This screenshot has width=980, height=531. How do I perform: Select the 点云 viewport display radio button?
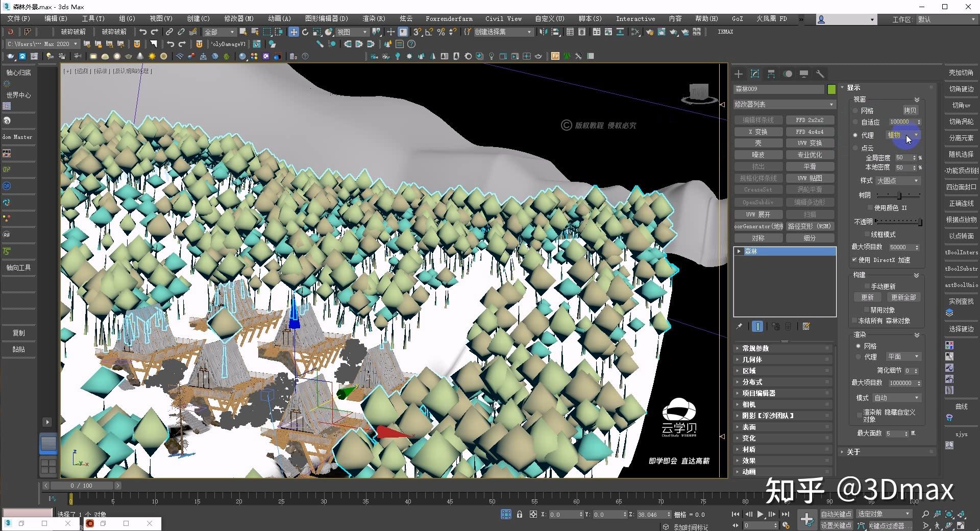click(855, 148)
